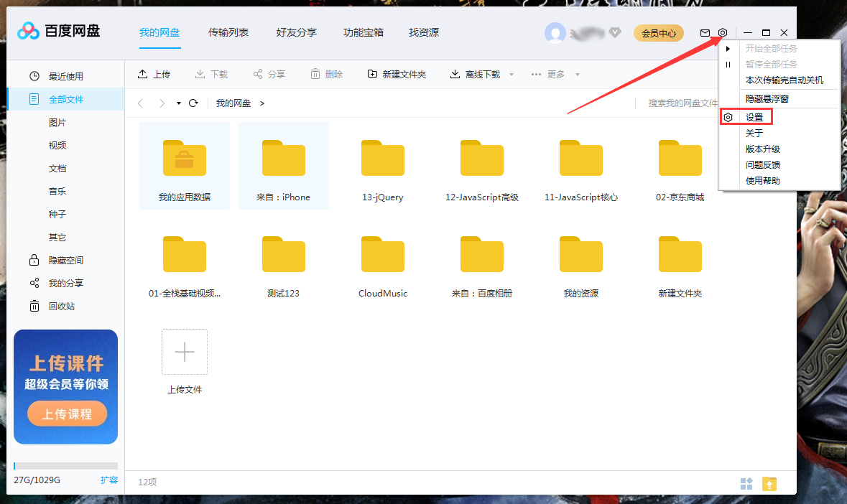Click the envelope message icon near the avatar
The width and height of the screenshot is (847, 504).
[x=705, y=32]
